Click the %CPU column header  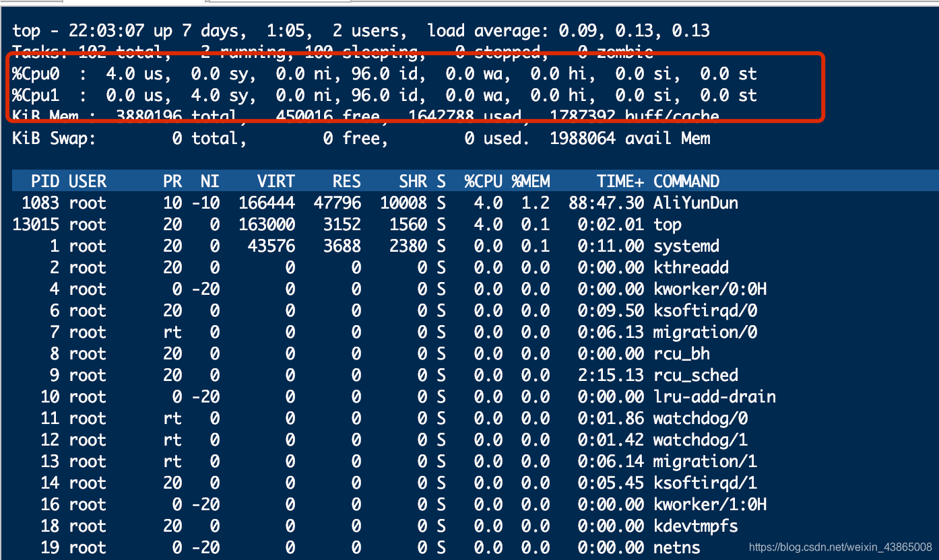pos(484,181)
